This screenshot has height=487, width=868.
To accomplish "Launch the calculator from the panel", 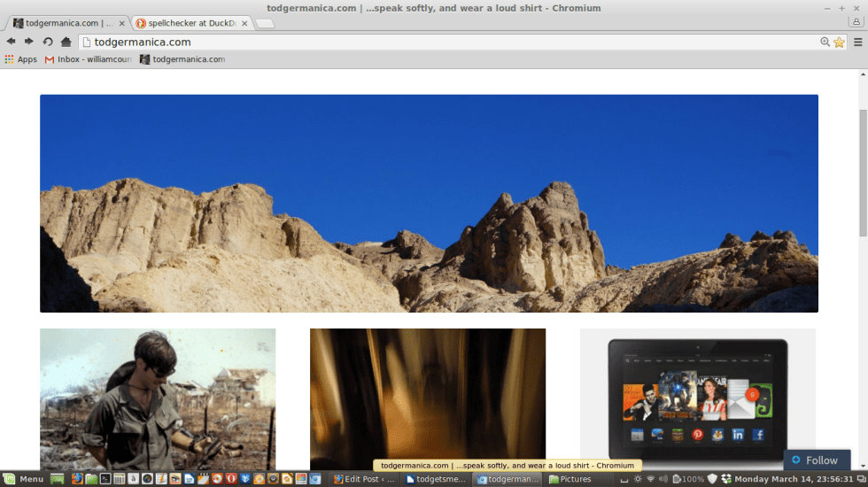I will click(119, 479).
